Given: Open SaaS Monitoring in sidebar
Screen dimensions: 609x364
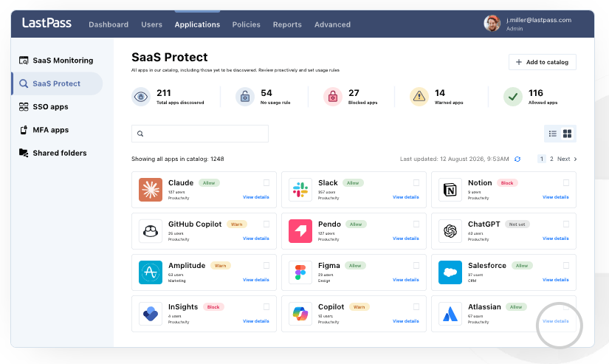Looking at the screenshot, I should pyautogui.click(x=56, y=61).
